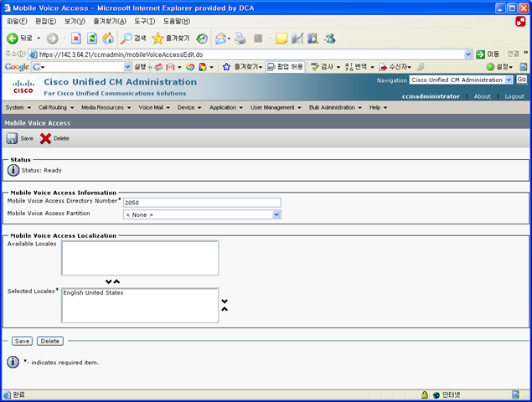Open the IE 즐겨찾기(A) menu
The height and width of the screenshot is (402, 532).
(110, 22)
